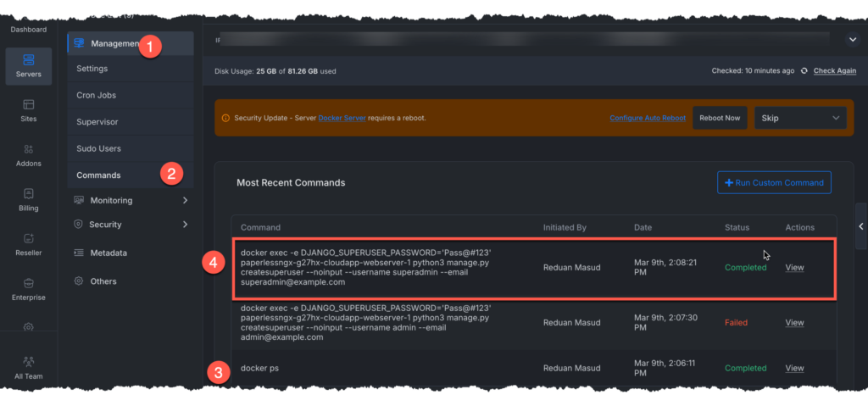The width and height of the screenshot is (868, 406).
Task: Click Completed status in superadmin row
Action: click(x=746, y=268)
